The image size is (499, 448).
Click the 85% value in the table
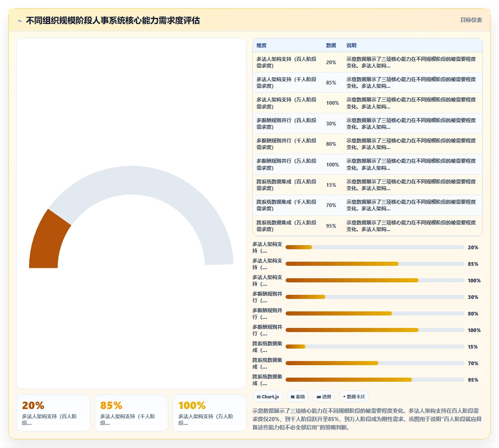point(331,83)
